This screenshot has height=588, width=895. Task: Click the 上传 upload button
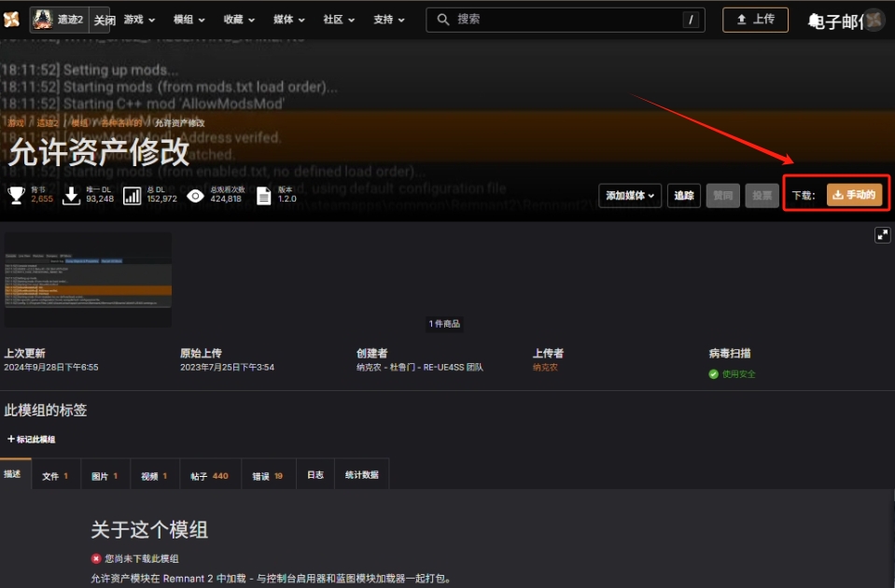755,20
